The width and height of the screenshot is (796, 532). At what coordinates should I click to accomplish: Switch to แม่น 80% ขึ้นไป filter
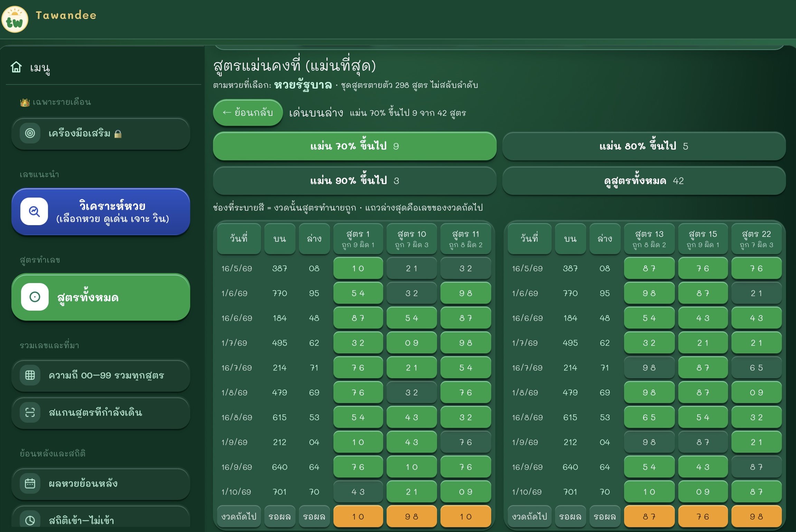pos(644,146)
